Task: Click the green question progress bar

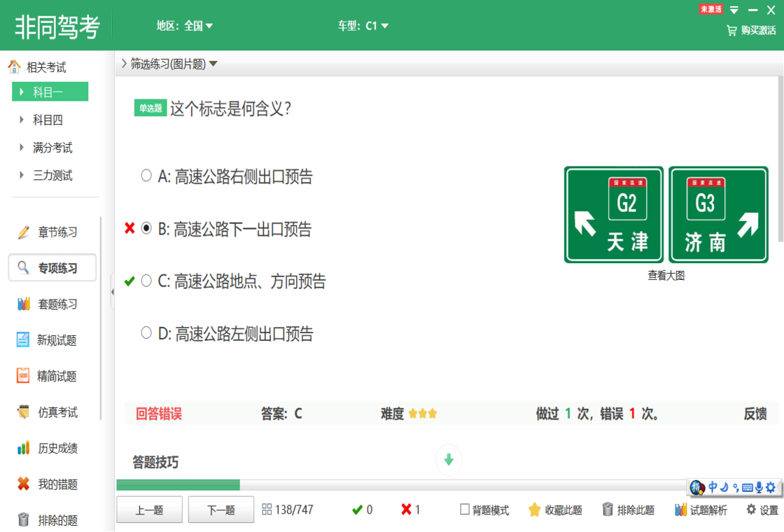Action: 178,484
